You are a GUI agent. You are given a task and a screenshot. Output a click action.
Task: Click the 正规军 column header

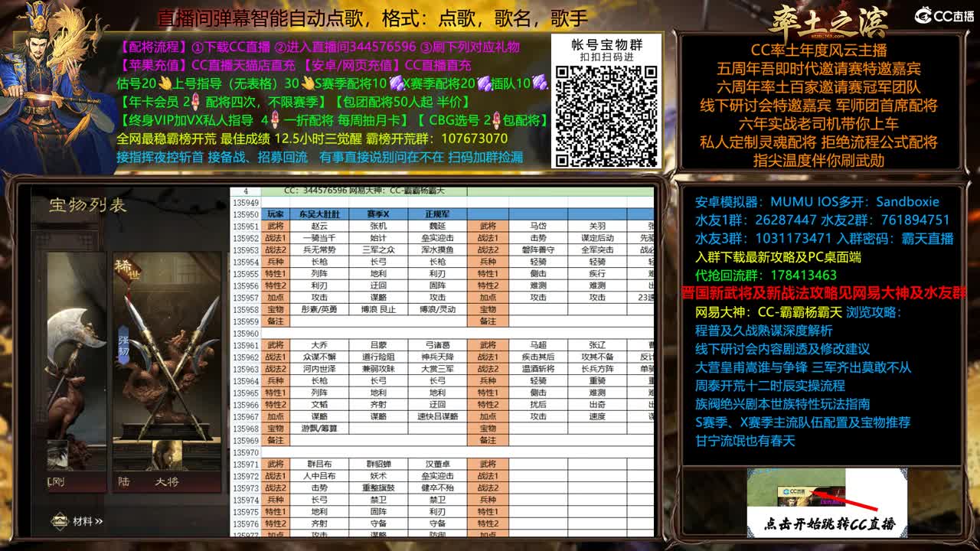[437, 214]
